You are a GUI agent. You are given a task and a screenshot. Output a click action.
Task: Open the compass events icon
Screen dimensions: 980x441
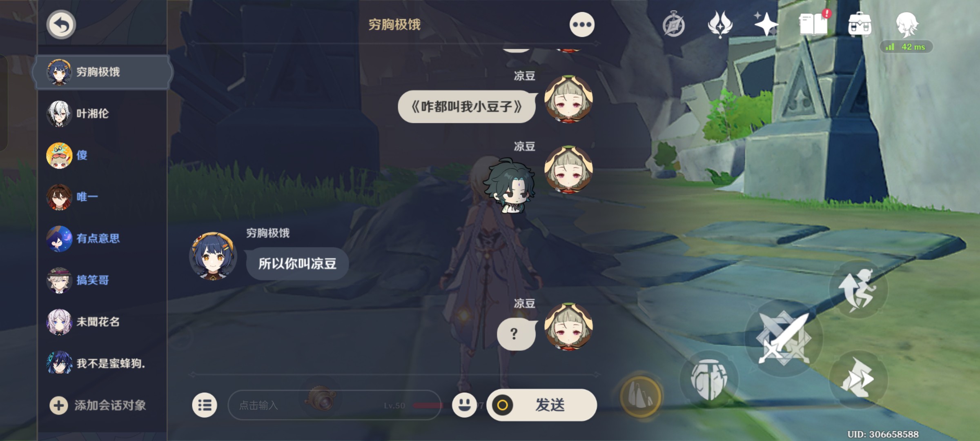(674, 24)
